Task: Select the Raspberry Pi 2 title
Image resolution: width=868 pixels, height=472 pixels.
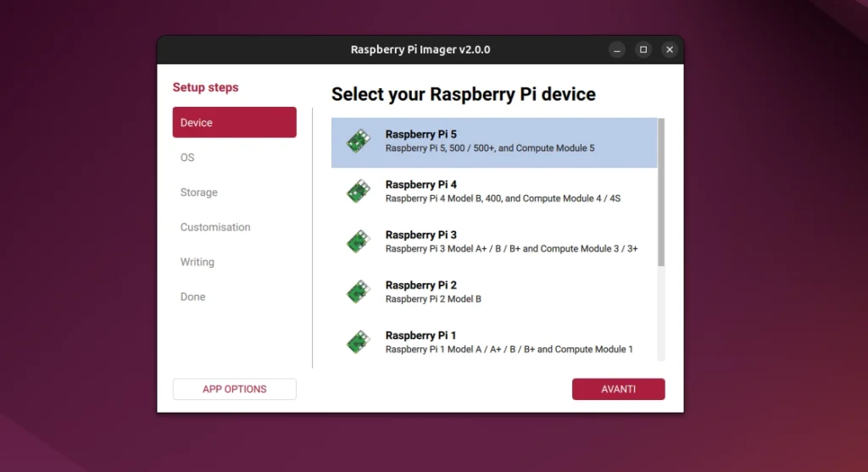Action: (420, 286)
